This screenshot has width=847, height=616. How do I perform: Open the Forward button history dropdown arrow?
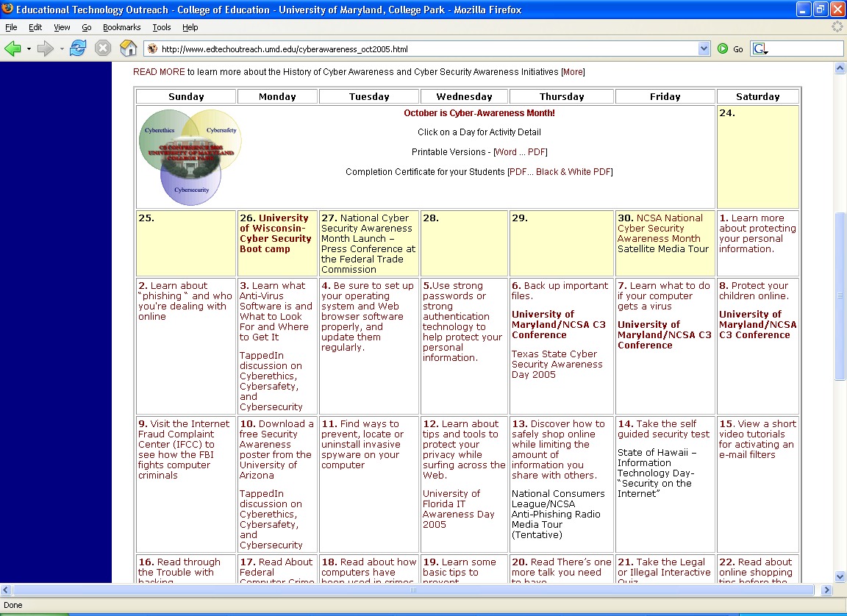62,49
